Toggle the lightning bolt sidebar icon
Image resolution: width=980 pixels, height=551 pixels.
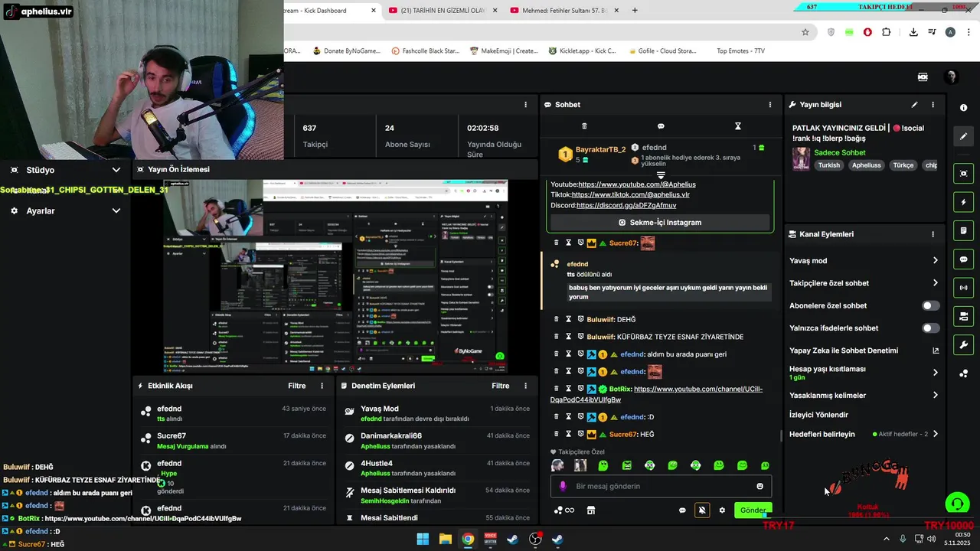click(x=964, y=202)
